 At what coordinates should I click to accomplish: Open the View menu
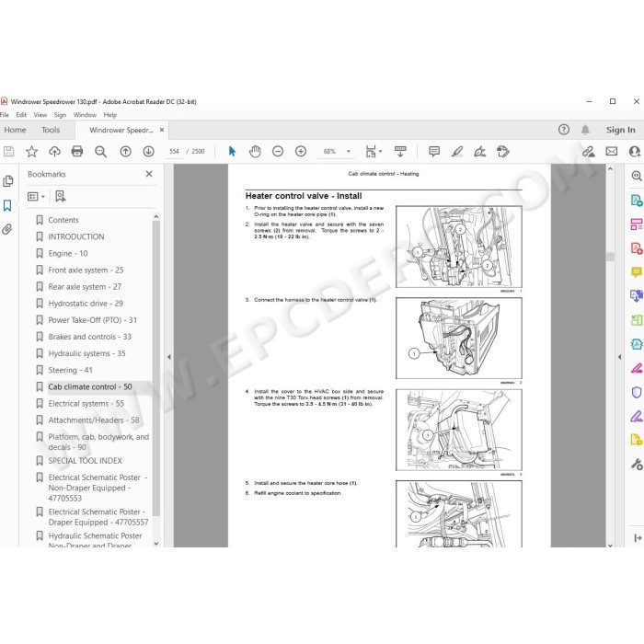coord(40,115)
